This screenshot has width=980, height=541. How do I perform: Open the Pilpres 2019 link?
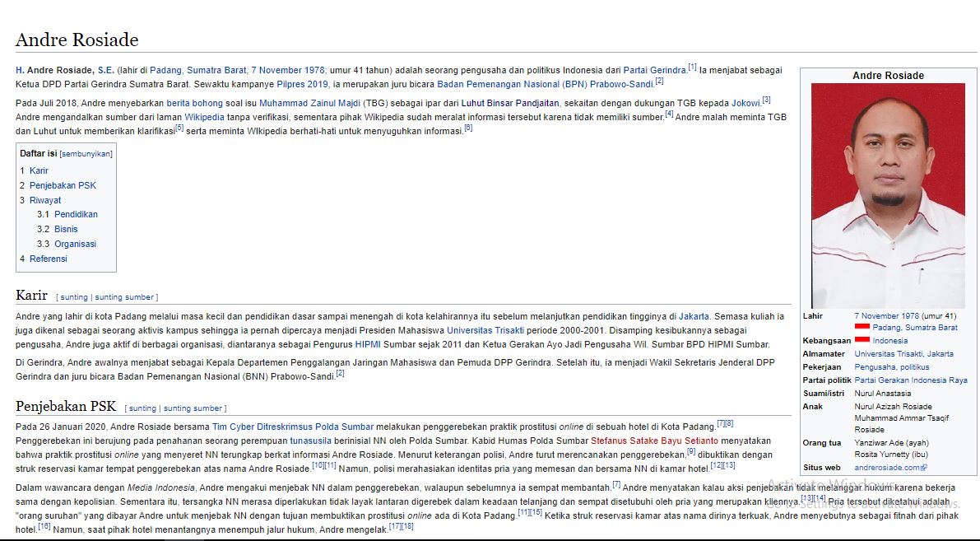tap(303, 85)
